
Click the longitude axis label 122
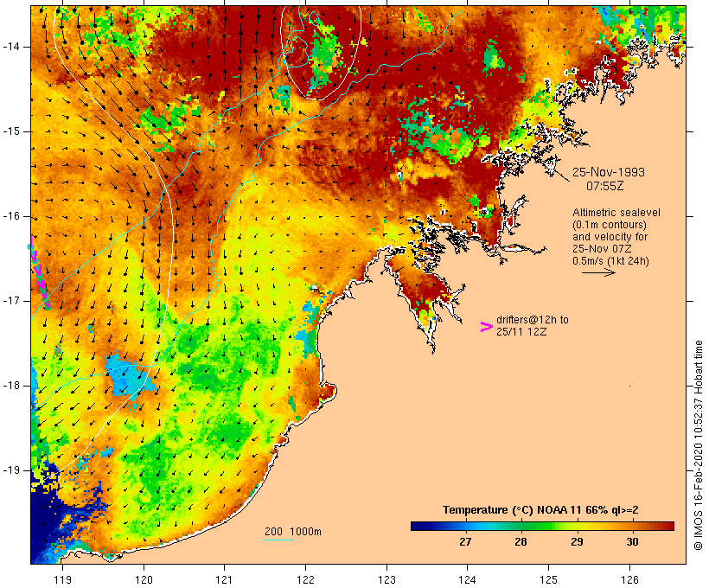click(306, 579)
